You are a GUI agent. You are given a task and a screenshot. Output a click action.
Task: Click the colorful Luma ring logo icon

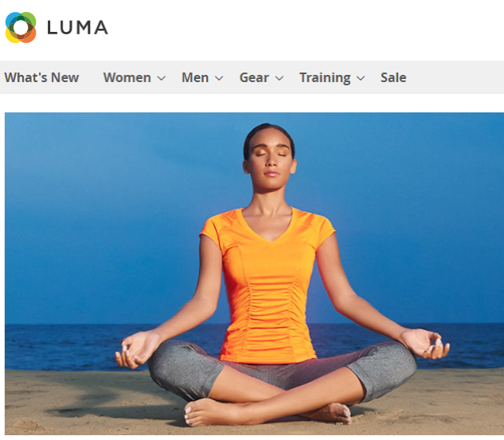pos(21,27)
